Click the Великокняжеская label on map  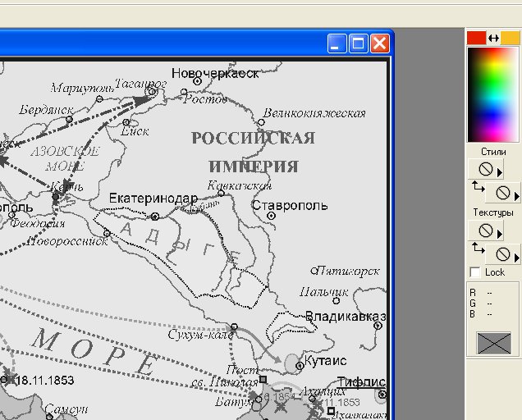pyautogui.click(x=314, y=113)
